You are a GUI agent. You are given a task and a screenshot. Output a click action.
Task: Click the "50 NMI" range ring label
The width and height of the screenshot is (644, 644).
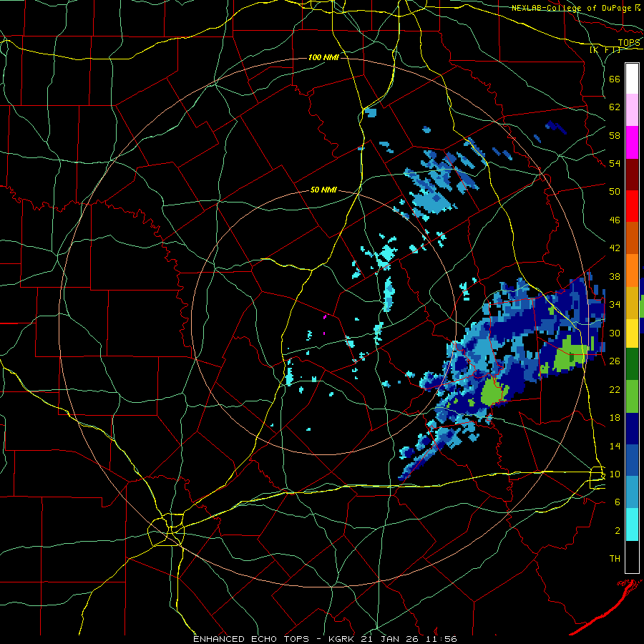coord(323,190)
